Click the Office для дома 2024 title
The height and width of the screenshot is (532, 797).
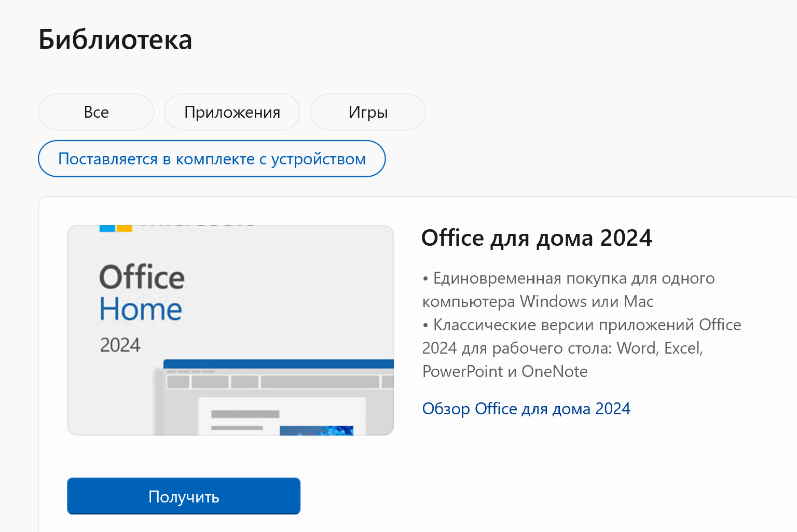pos(537,238)
